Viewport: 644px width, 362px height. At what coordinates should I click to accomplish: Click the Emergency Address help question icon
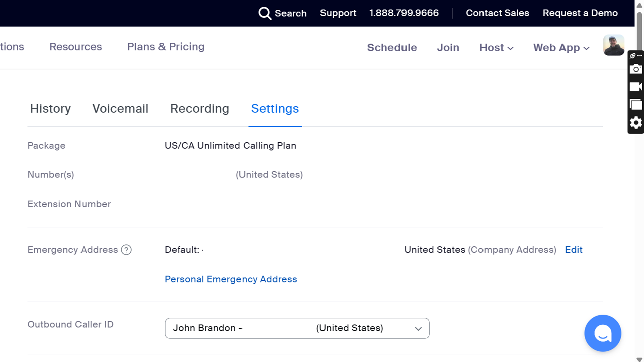pyautogui.click(x=126, y=250)
